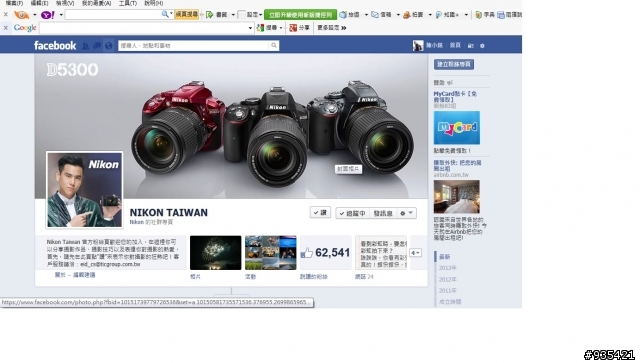This screenshot has width=640, height=363.
Task: Open the 書籤 dropdown arrow
Action: click(233, 15)
